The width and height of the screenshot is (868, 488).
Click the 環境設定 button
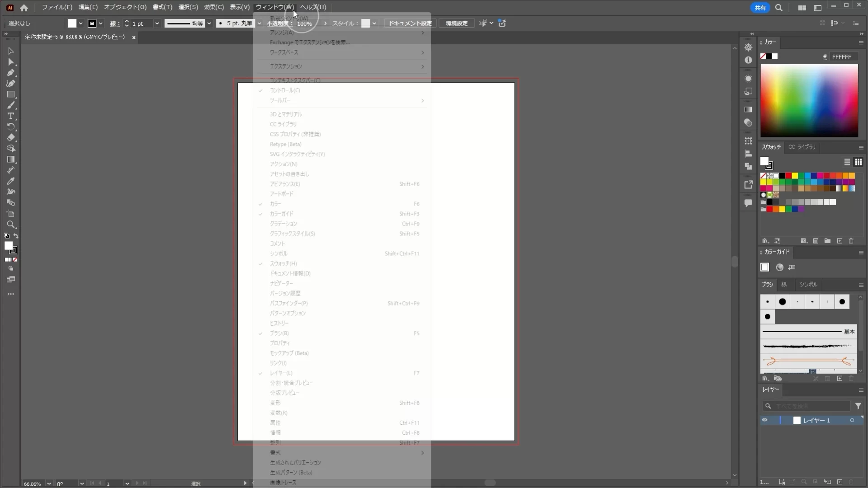[457, 23]
